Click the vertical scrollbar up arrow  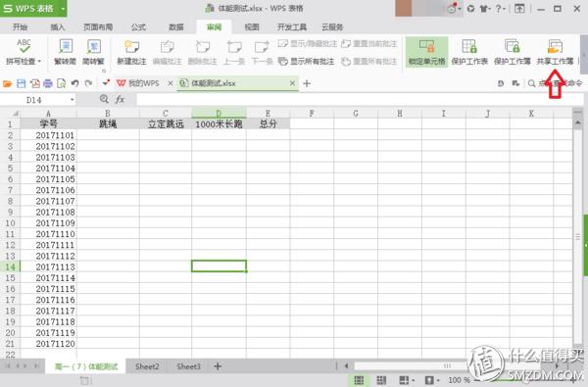click(x=578, y=123)
